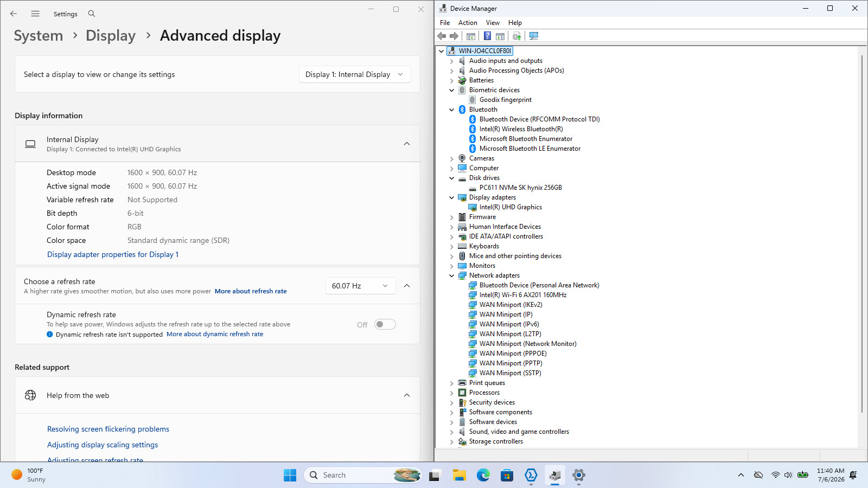Open Task View from the taskbar
This screenshot has width=868, height=488.
(435, 476)
